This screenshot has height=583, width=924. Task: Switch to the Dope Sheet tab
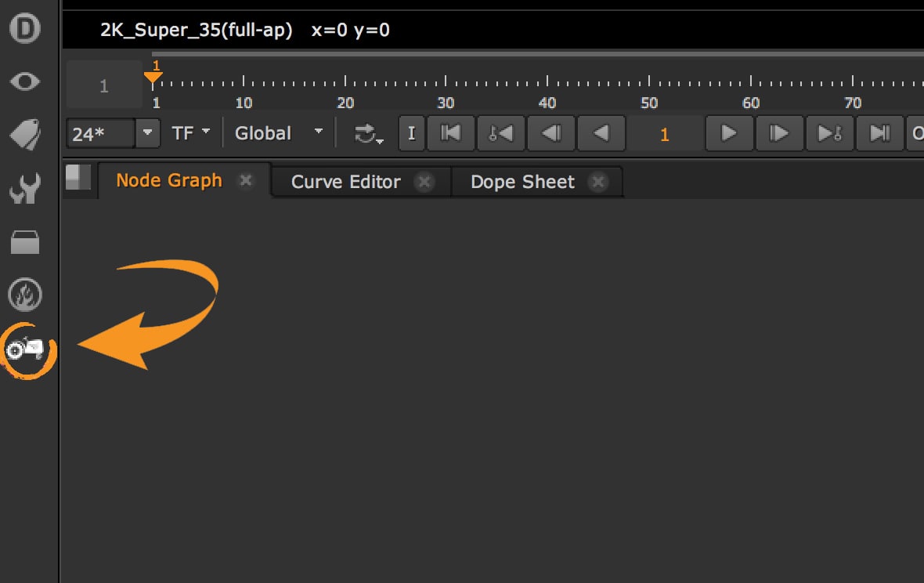[x=522, y=182]
